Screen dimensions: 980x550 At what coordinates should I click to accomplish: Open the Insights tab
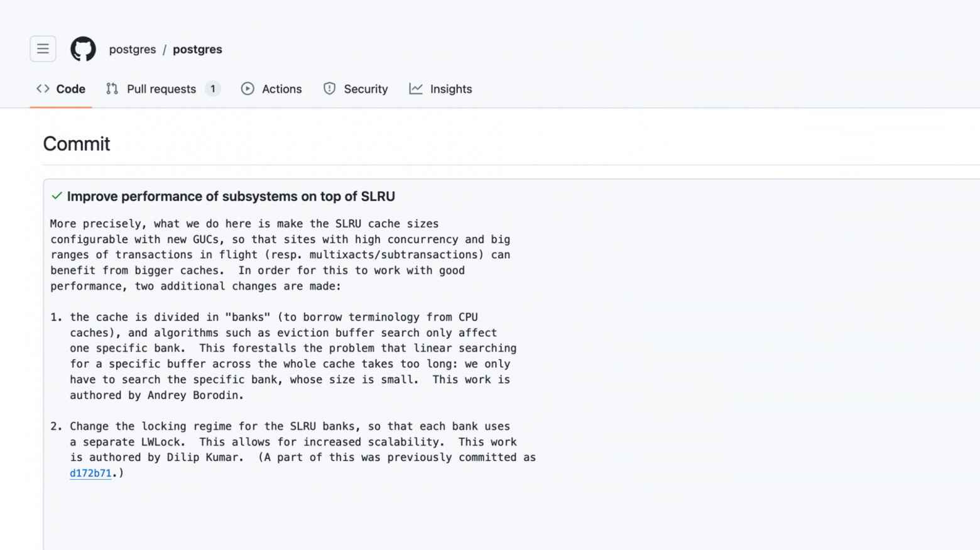point(440,89)
